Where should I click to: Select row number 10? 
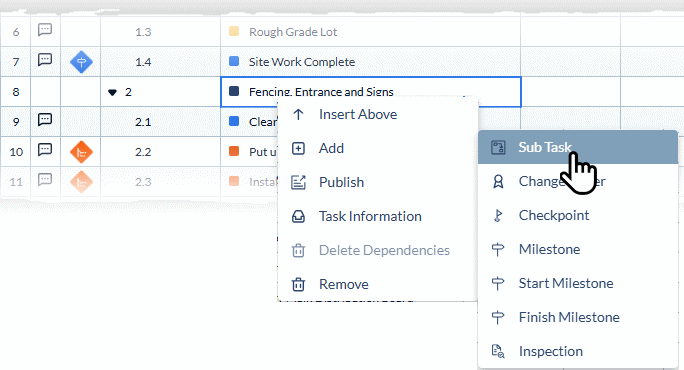16,152
